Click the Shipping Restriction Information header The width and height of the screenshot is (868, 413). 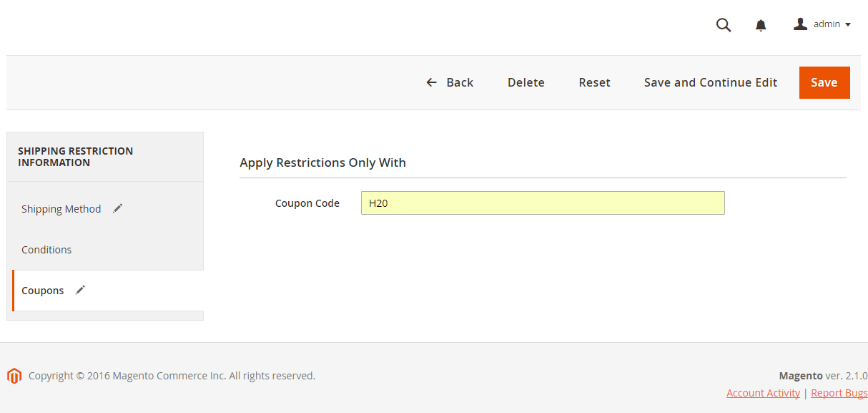coord(75,157)
